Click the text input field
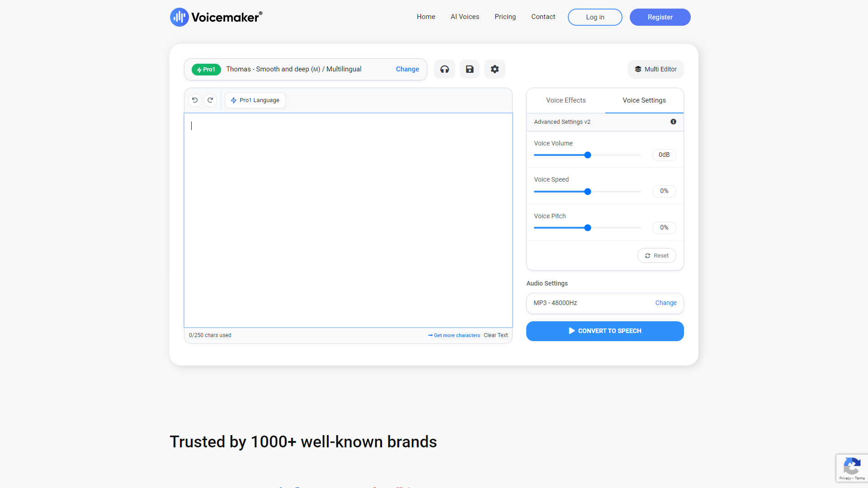The height and width of the screenshot is (488, 868). (x=348, y=220)
